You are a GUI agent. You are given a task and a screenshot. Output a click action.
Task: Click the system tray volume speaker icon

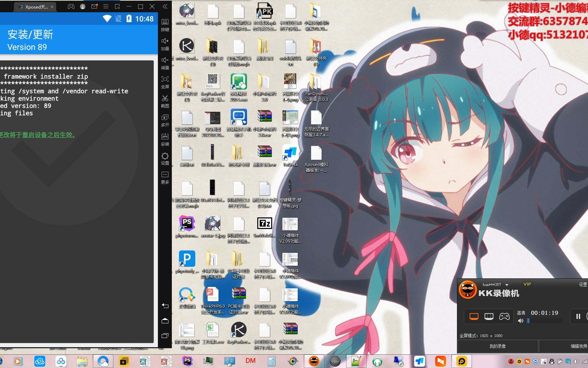[x=576, y=361]
